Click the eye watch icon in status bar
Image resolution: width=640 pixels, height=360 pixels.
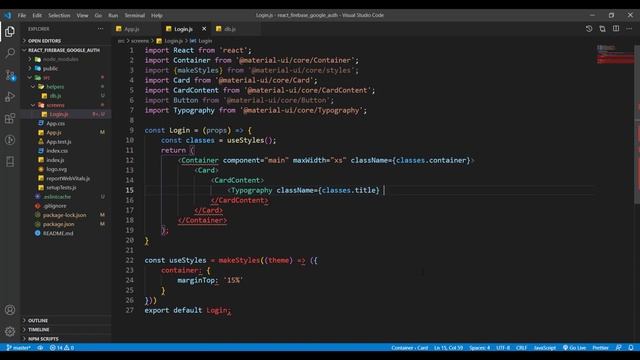click(x=40, y=348)
